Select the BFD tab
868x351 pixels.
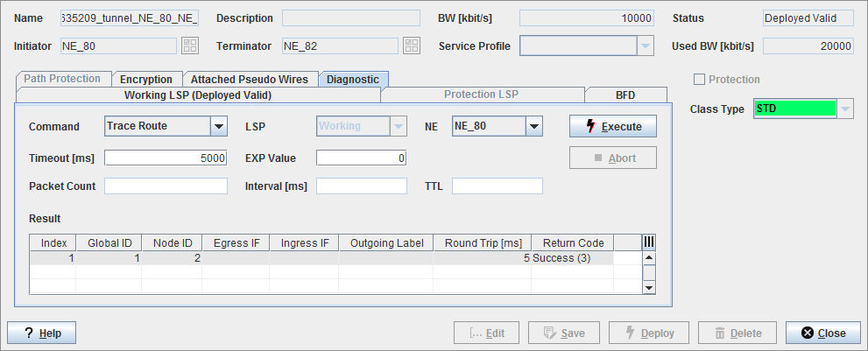point(625,95)
